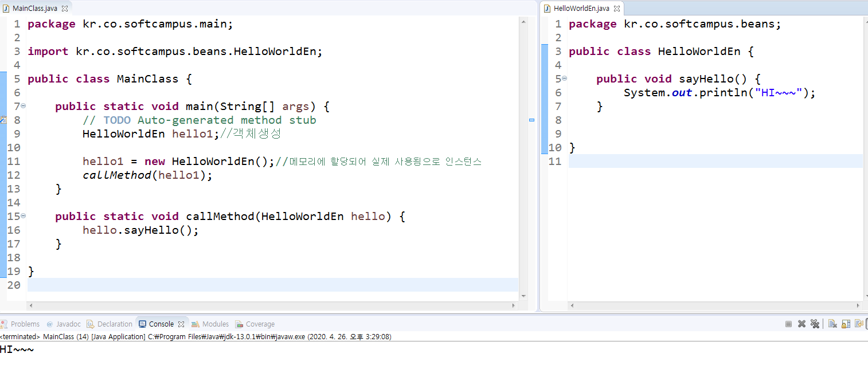The image size is (868, 381).
Task: Open the Declaration view tab
Action: point(110,324)
